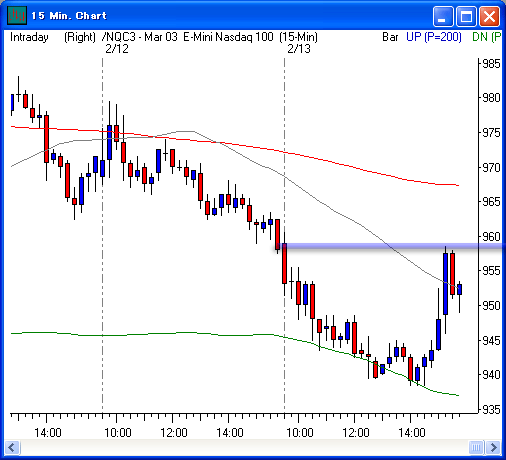
Task: Click the Bar chart type label
Action: (390, 37)
